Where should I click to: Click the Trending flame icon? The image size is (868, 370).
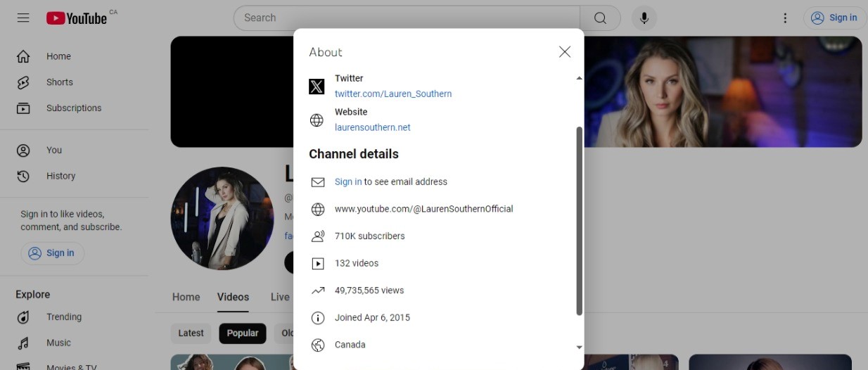[23, 317]
